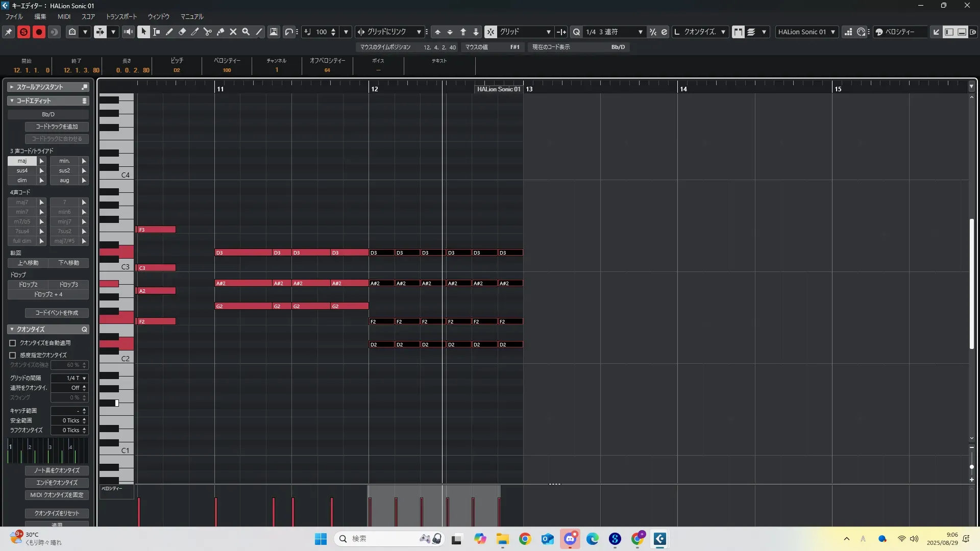The image size is (980, 551).
Task: Enable auto-apply quantize checkbox
Action: (x=13, y=343)
